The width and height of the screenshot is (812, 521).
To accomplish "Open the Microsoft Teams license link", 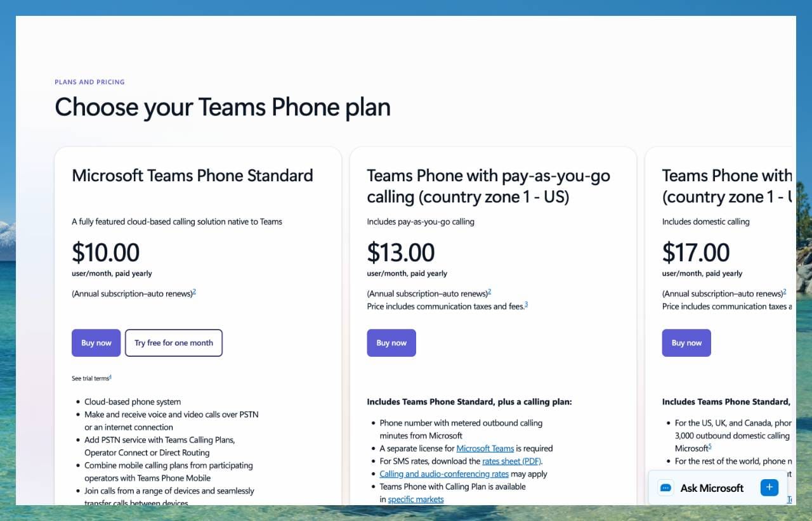I will click(485, 448).
